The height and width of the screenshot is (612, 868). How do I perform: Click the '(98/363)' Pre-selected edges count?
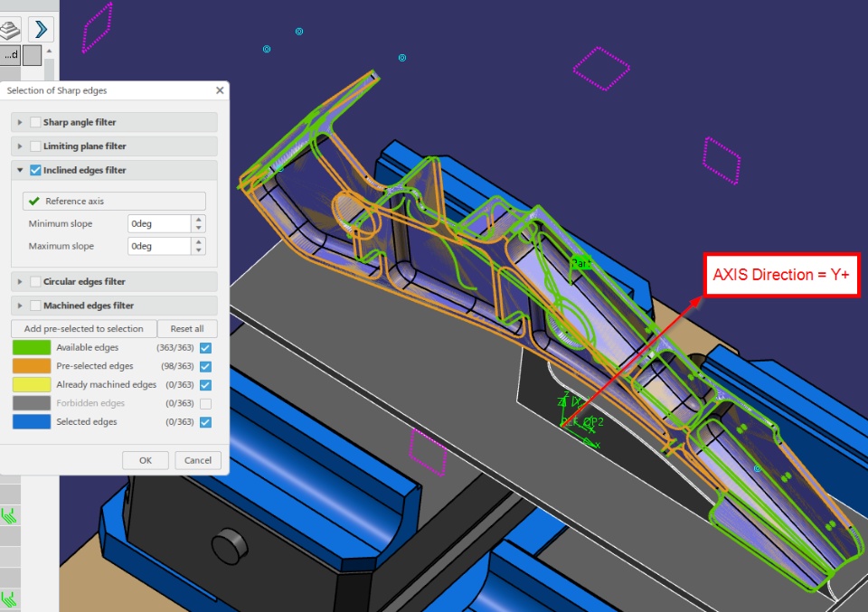[x=177, y=366]
